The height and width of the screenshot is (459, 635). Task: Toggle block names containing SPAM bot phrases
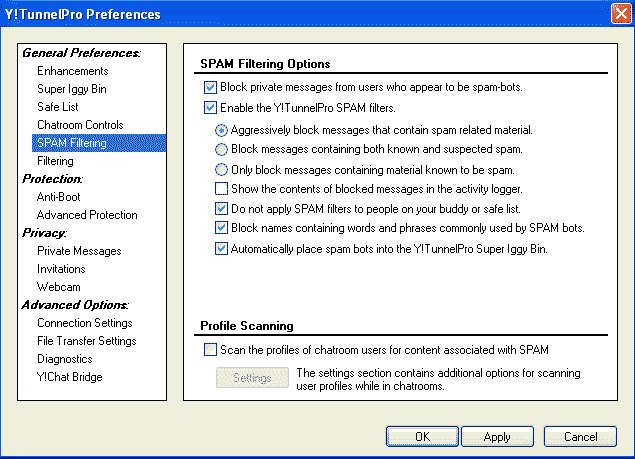pos(221,228)
